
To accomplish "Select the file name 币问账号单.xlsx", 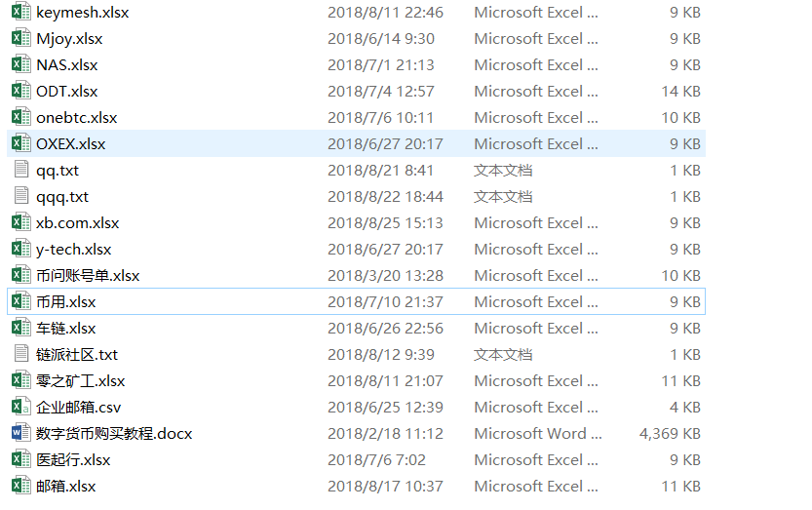I will click(88, 275).
